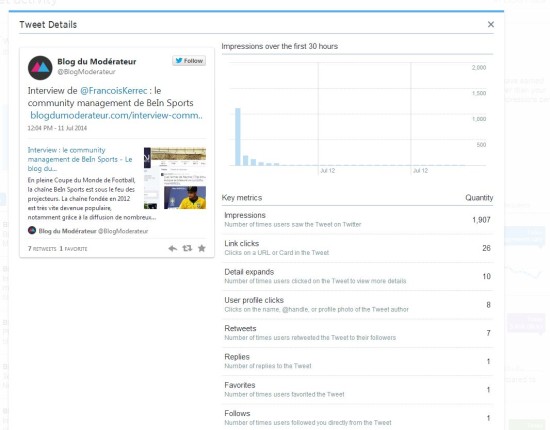The height and width of the screenshot is (430, 550).
Task: Click Impressions over the first 30 hours title
Action: pyautogui.click(x=280, y=46)
